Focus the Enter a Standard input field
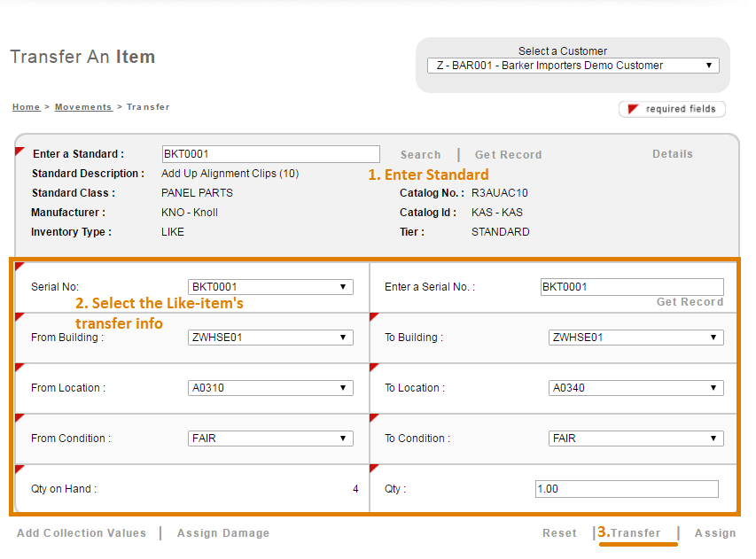 click(x=270, y=154)
